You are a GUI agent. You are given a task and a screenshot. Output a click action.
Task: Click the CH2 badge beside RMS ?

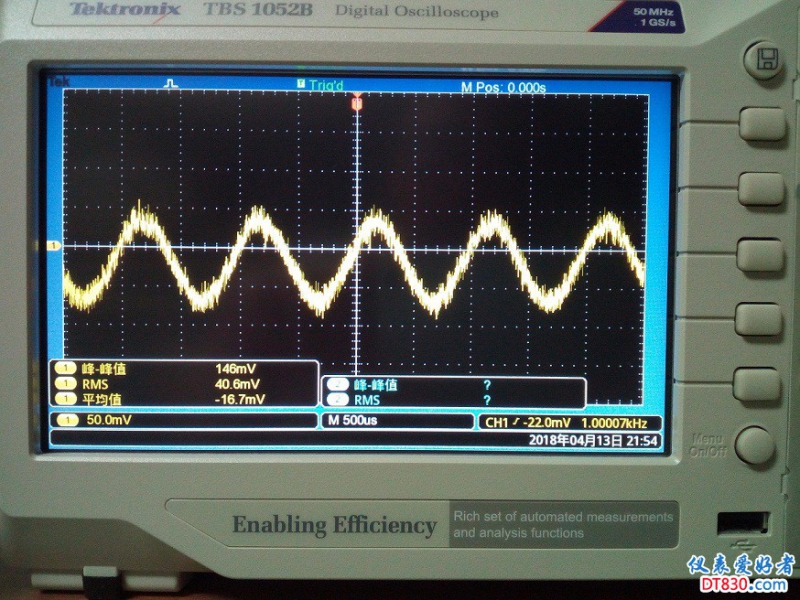(x=336, y=400)
